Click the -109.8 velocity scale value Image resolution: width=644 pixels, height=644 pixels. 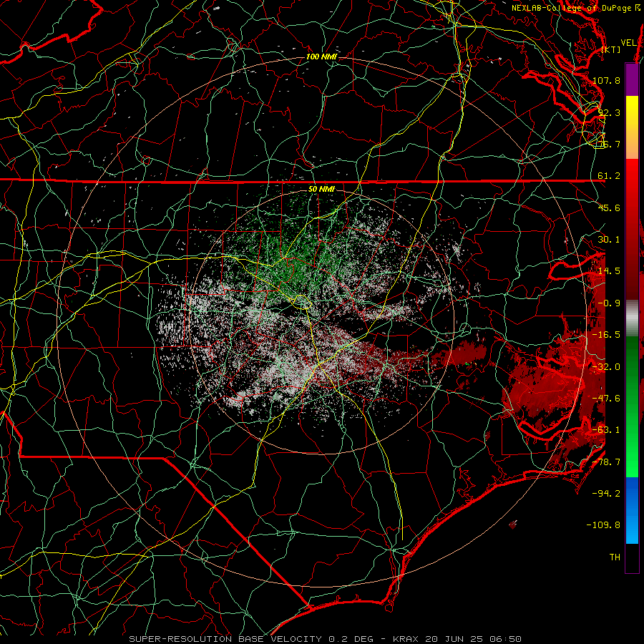tap(604, 525)
